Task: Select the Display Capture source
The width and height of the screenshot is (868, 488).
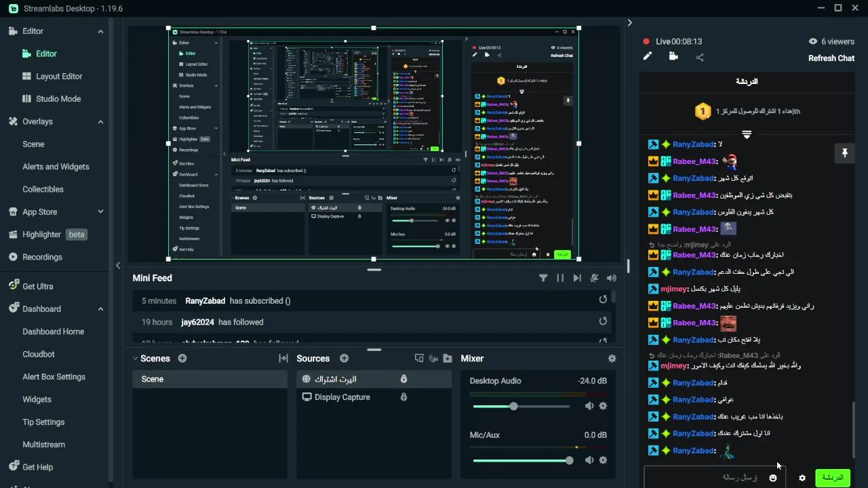Action: pyautogui.click(x=374, y=397)
